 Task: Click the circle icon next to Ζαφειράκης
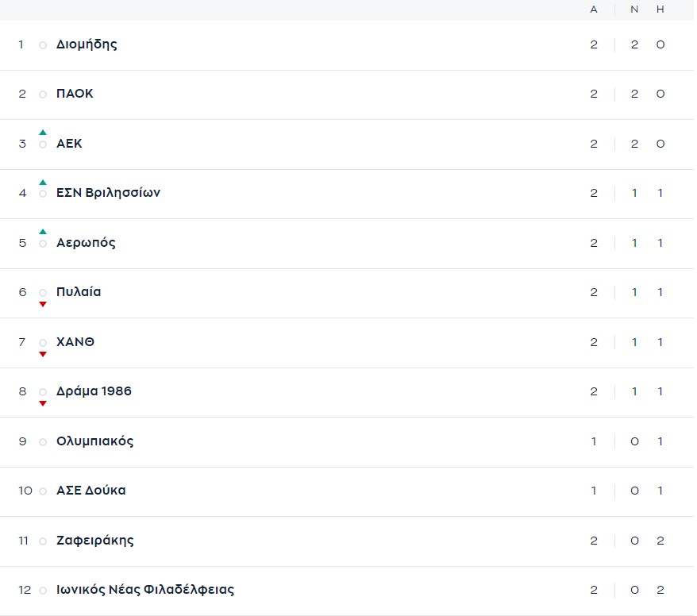(x=43, y=541)
